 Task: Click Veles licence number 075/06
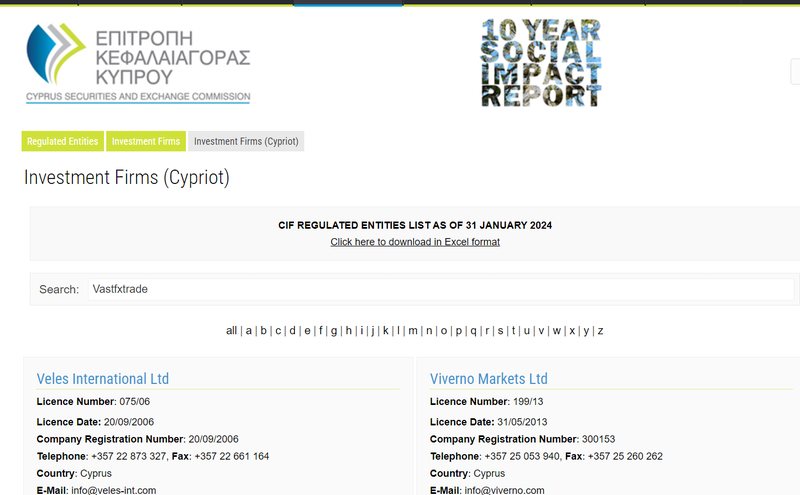coord(135,402)
